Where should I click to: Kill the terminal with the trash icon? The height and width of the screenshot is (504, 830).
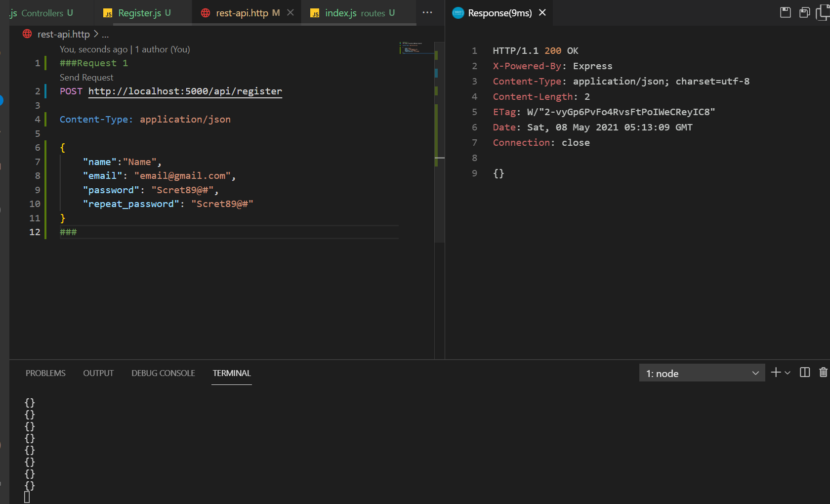(x=823, y=373)
